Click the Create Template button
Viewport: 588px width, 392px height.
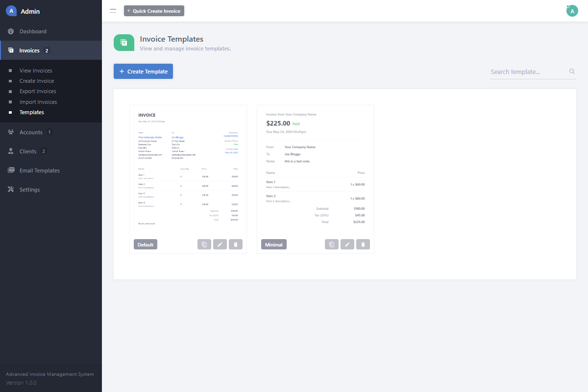click(143, 72)
